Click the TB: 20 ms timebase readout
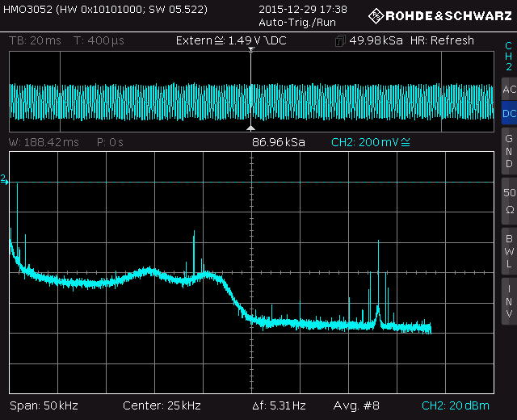517x420 pixels. coord(36,40)
